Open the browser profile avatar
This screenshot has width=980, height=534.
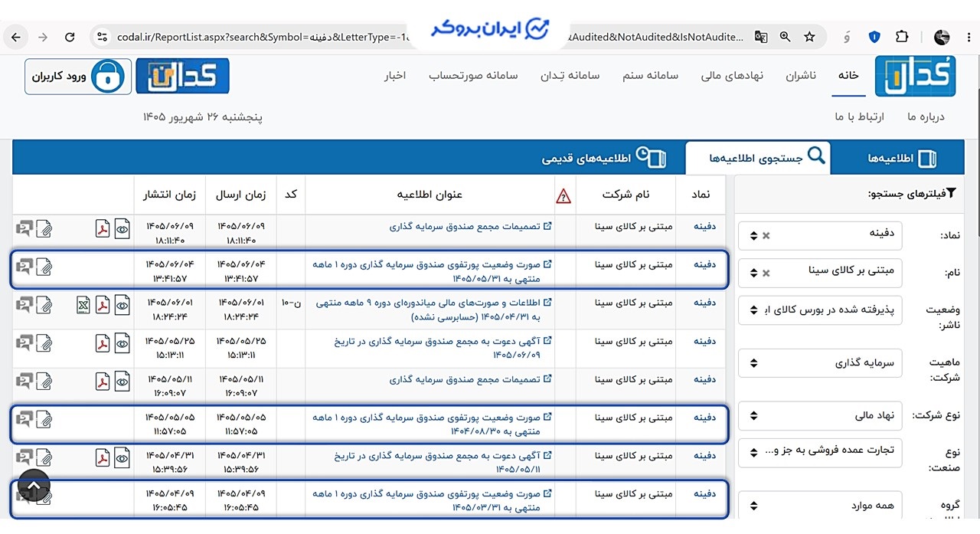point(942,37)
